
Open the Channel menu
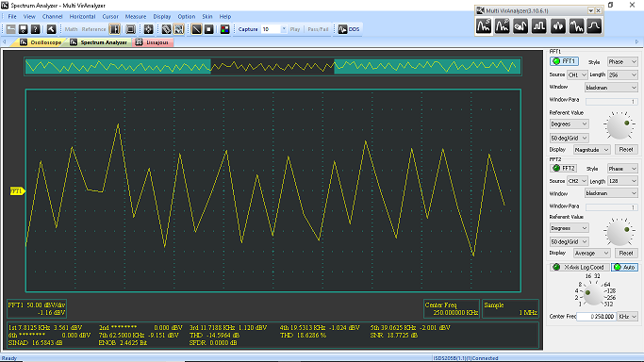(x=52, y=16)
